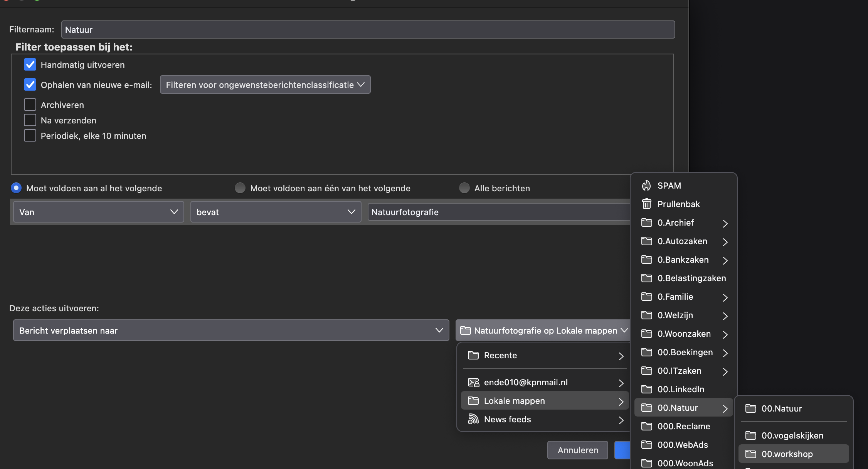Click the Filternaam text field

point(368,30)
